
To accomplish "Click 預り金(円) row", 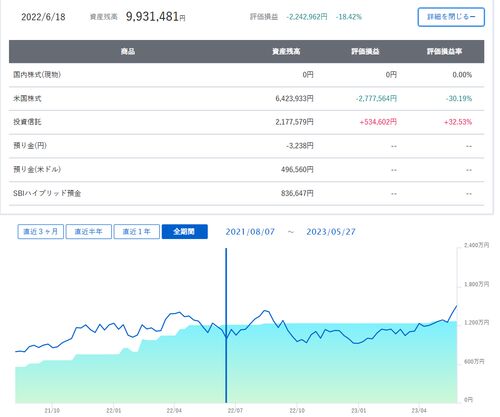I will pos(246,146).
